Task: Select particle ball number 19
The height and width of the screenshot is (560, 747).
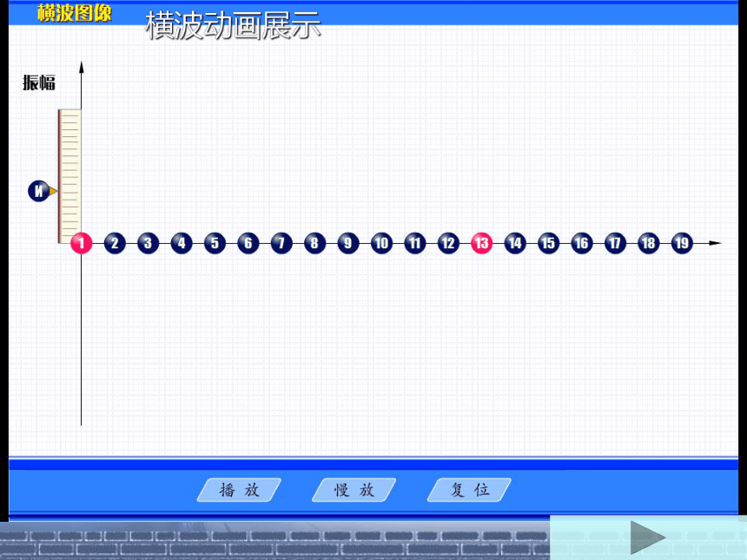Action: 682,243
